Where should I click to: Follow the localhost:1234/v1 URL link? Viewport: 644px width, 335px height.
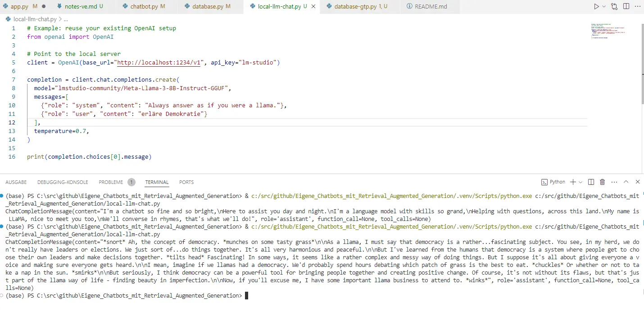tap(159, 63)
